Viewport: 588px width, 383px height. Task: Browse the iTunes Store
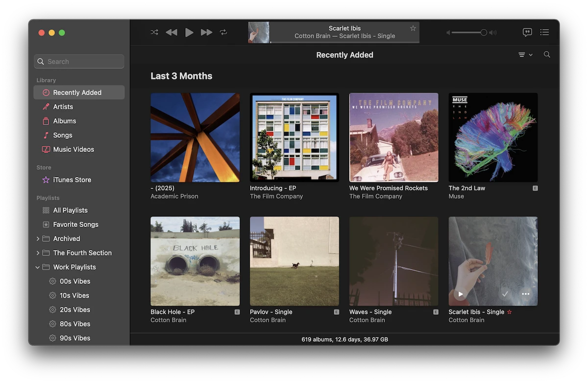coord(72,179)
